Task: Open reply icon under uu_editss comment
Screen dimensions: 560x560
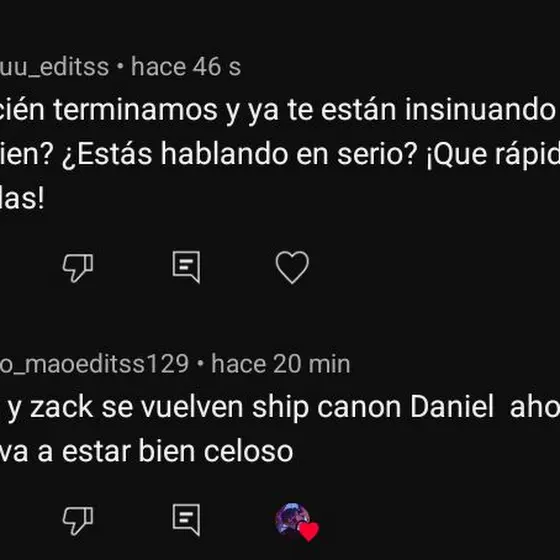Action: point(186,267)
